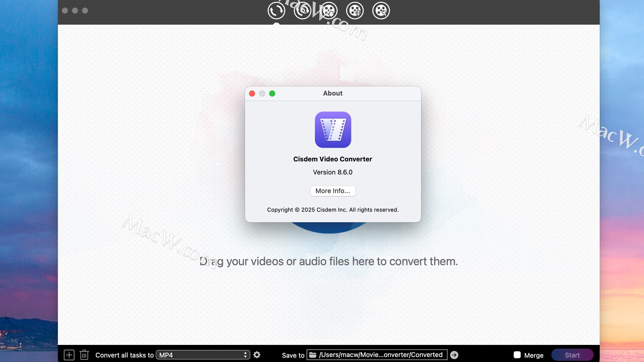Click the About dialog title text
Image resolution: width=644 pixels, height=362 pixels.
[333, 94]
